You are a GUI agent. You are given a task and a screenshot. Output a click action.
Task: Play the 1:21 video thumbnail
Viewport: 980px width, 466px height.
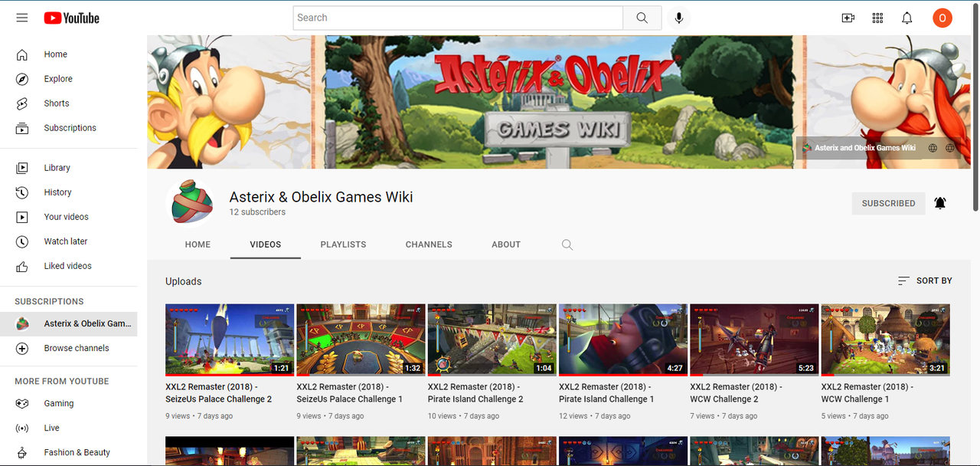coord(230,340)
